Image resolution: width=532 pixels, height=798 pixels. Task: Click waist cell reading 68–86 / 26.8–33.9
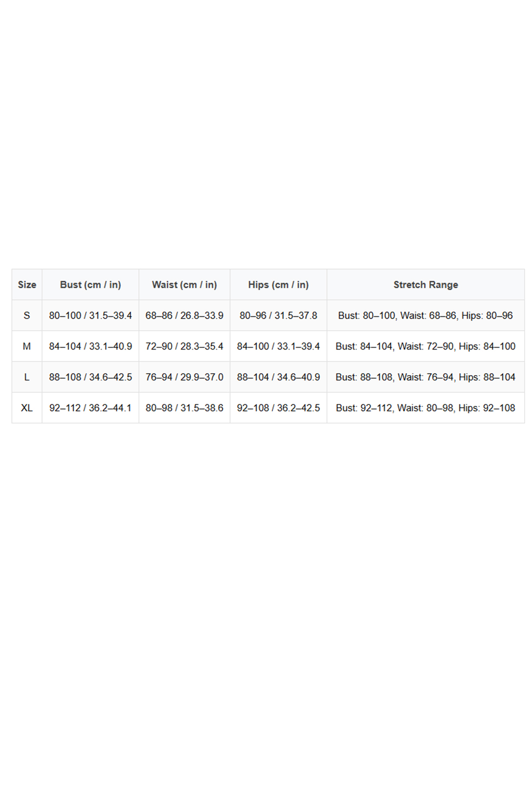coord(184,315)
